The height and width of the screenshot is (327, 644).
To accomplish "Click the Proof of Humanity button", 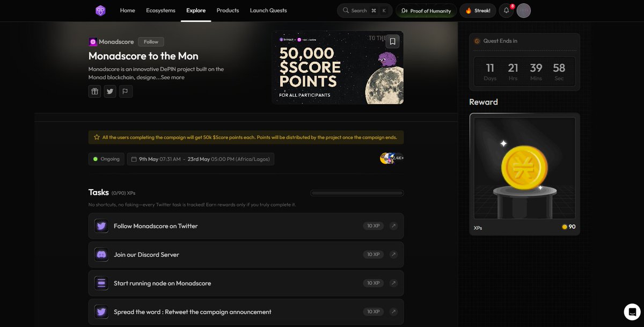I will pyautogui.click(x=426, y=11).
